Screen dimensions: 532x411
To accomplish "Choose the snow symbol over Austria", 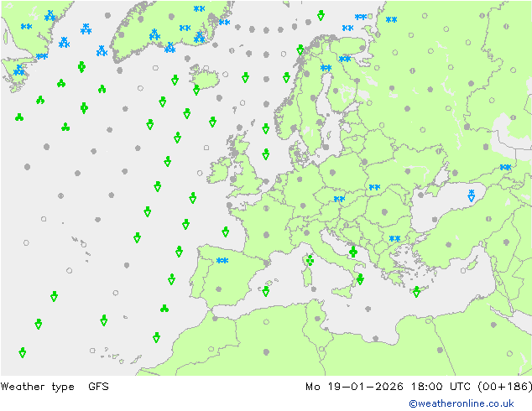I will 339,199.
